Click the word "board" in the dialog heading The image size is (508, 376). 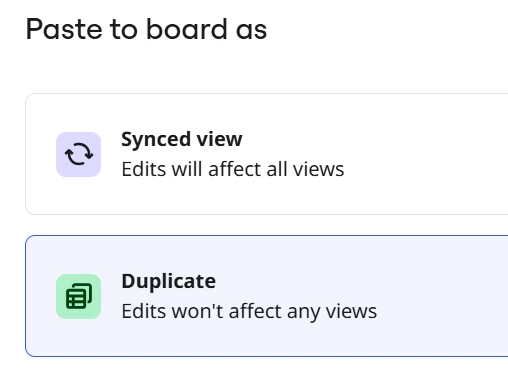tap(187, 29)
